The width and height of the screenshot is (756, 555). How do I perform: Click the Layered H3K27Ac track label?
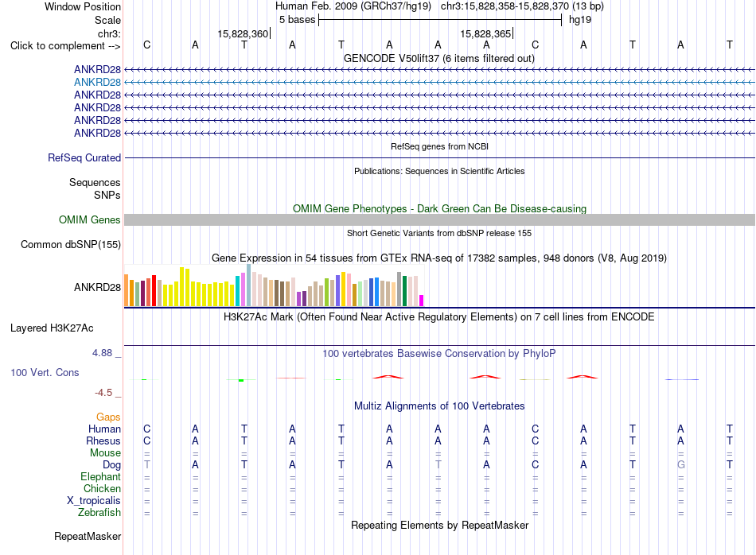(52, 328)
